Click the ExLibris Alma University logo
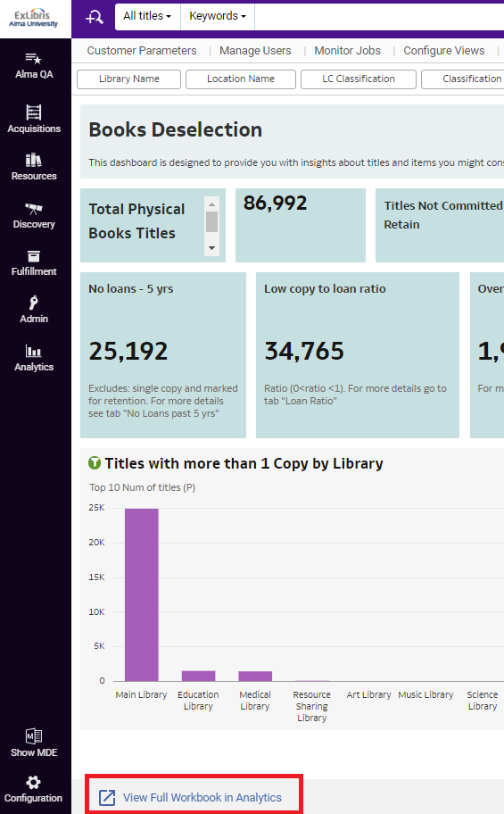Screen dimensions: 504x814 [x=34, y=19]
